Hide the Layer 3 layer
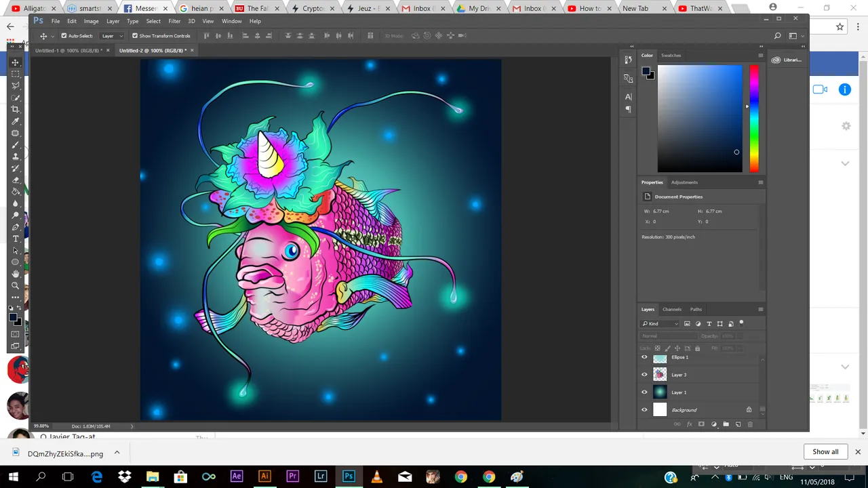Viewport: 868px width, 488px height. point(644,374)
